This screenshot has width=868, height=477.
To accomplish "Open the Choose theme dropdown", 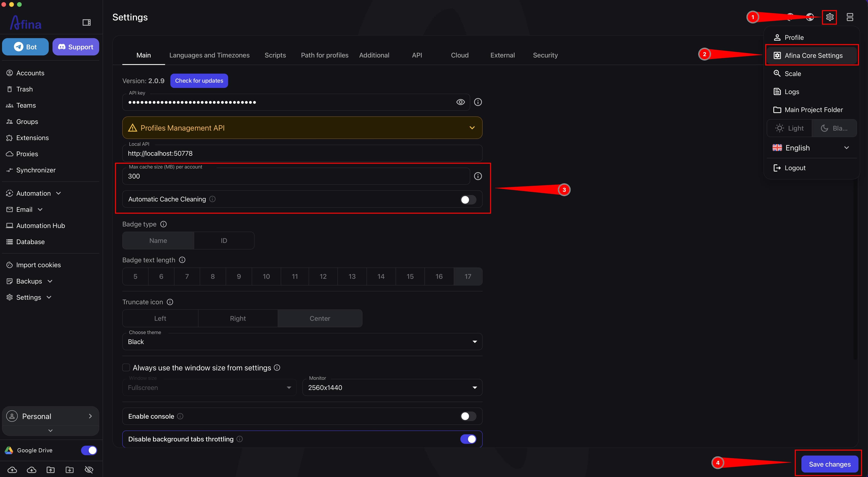I will 302,342.
